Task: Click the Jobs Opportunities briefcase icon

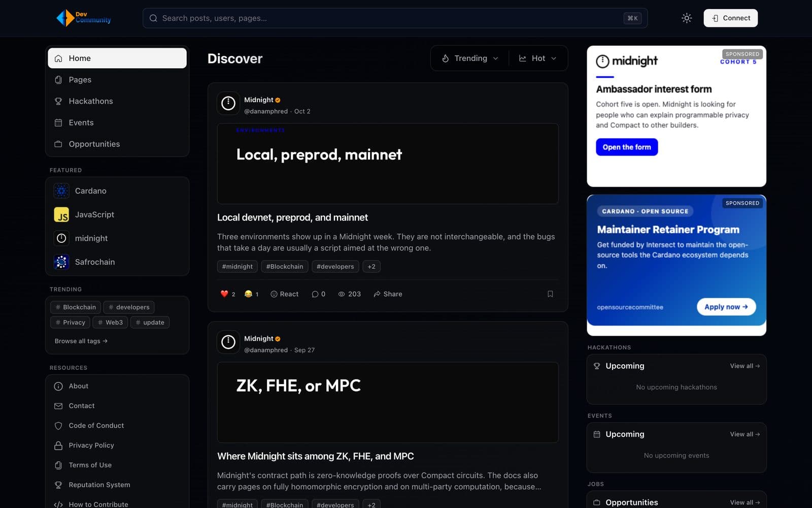Action: (597, 502)
